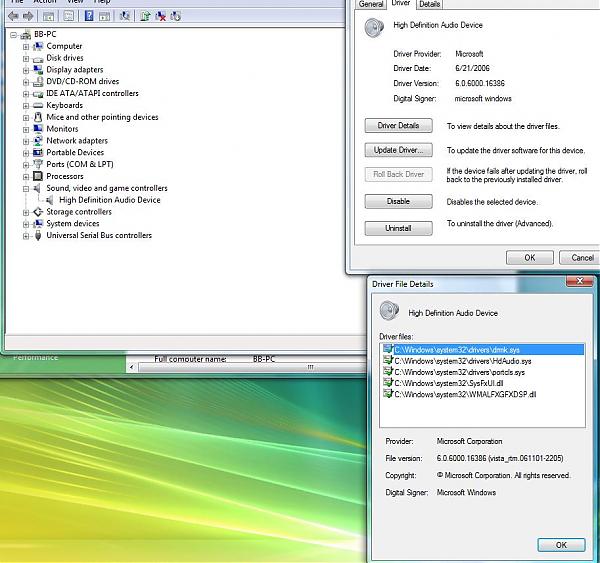600x563 pixels.
Task: Expand the Universal Serial Bus controllers node
Action: 26,236
